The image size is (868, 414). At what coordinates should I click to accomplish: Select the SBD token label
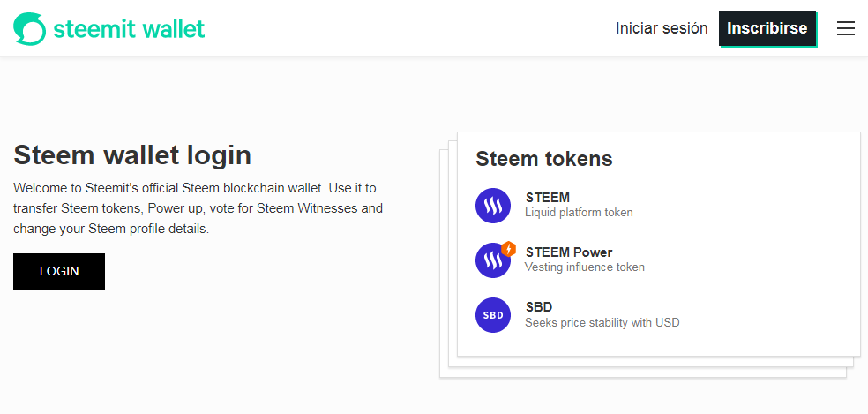(538, 307)
